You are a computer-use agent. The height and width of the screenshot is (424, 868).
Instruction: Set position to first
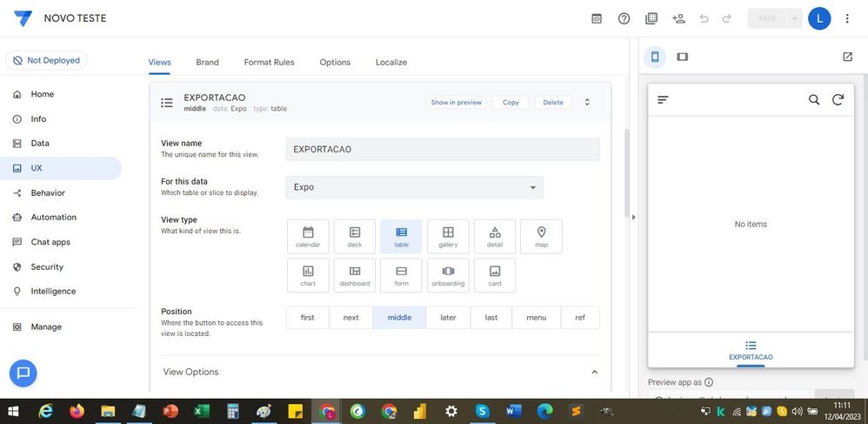tap(307, 318)
